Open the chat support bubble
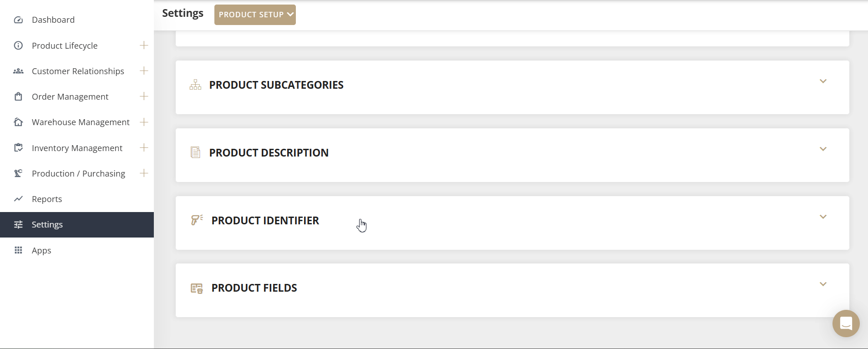868x349 pixels. pyautogui.click(x=846, y=324)
